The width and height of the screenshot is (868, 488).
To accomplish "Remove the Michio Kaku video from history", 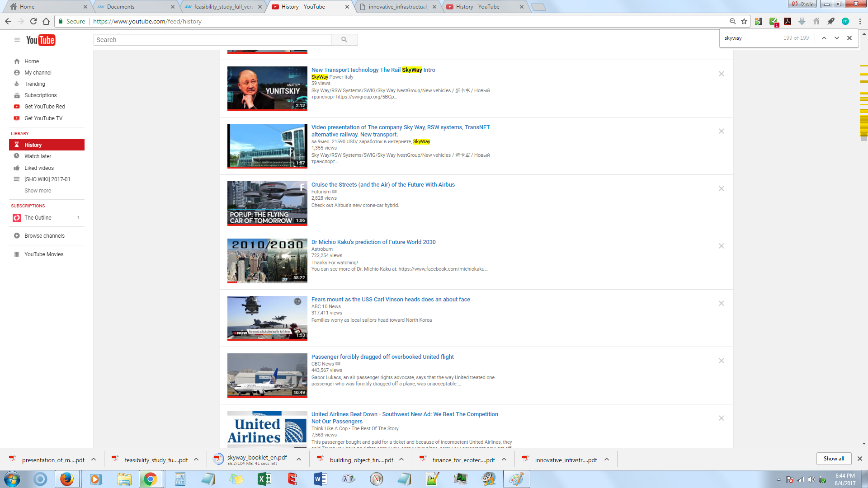I will click(722, 246).
